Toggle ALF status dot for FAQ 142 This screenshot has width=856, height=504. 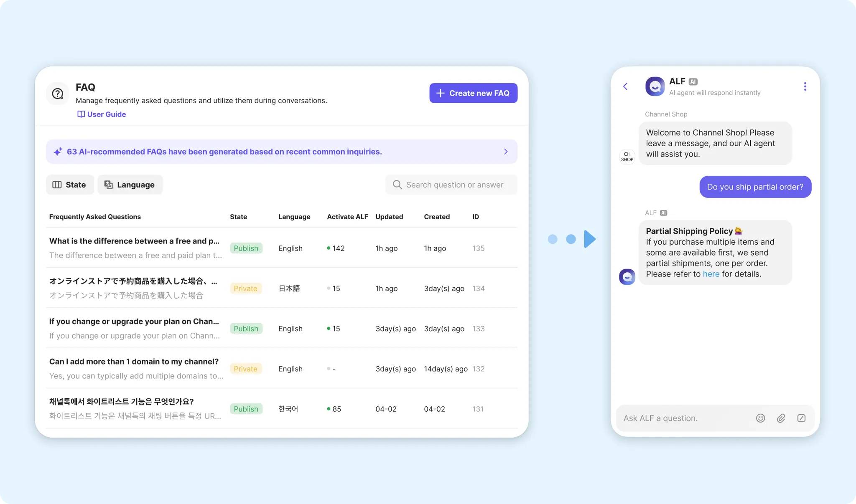[329, 248]
